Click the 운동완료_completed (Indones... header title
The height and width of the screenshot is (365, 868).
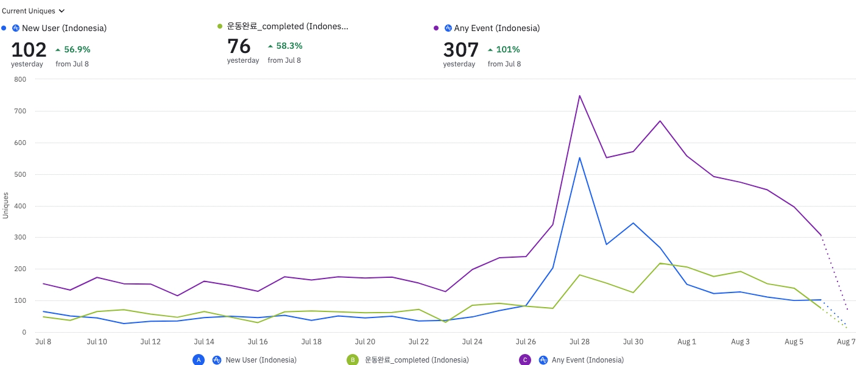(288, 26)
